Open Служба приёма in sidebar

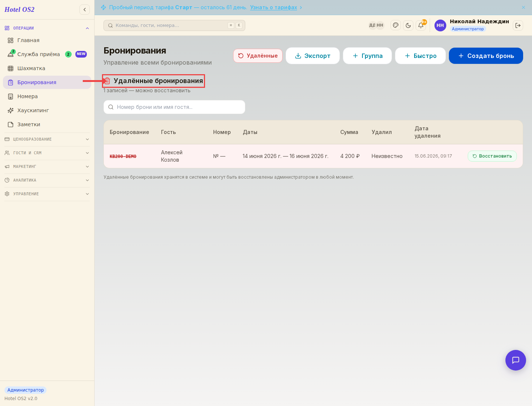coord(47,54)
